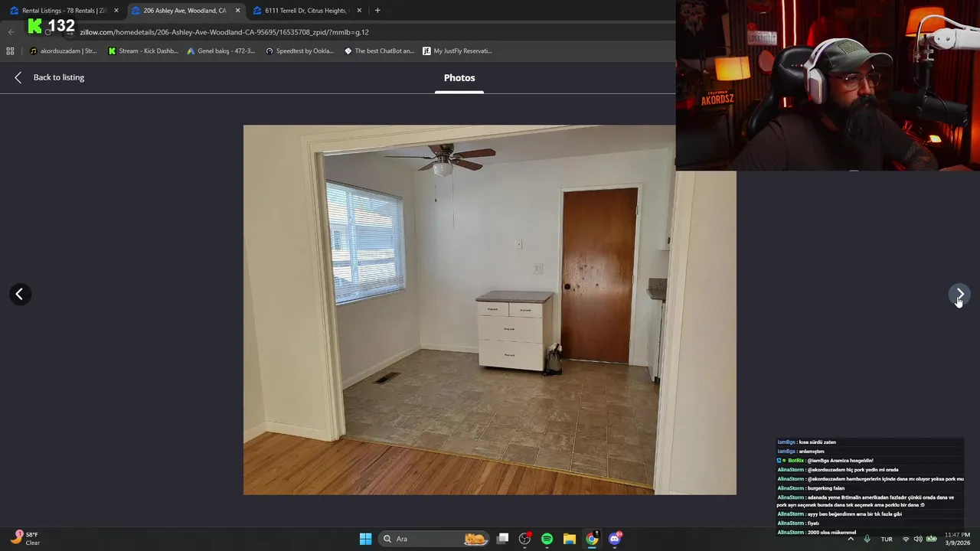Click the taskbar search box Ara
This screenshot has width=980, height=551.
(435, 539)
